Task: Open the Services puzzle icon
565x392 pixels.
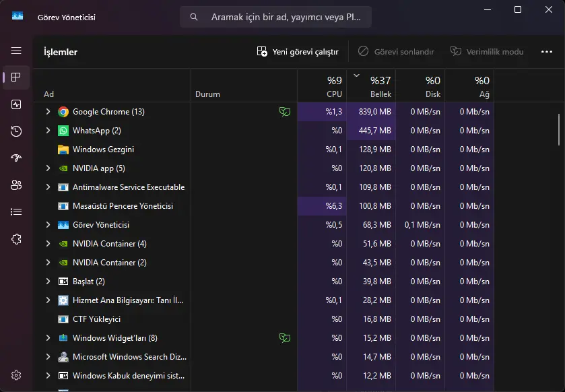Action: click(x=16, y=239)
